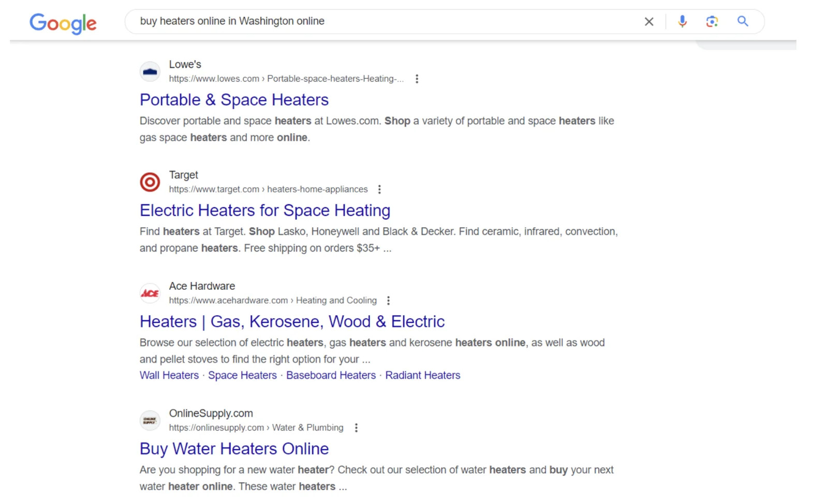Click the Lowe's site name
Image resolution: width=827 pixels, height=504 pixels.
click(x=185, y=64)
